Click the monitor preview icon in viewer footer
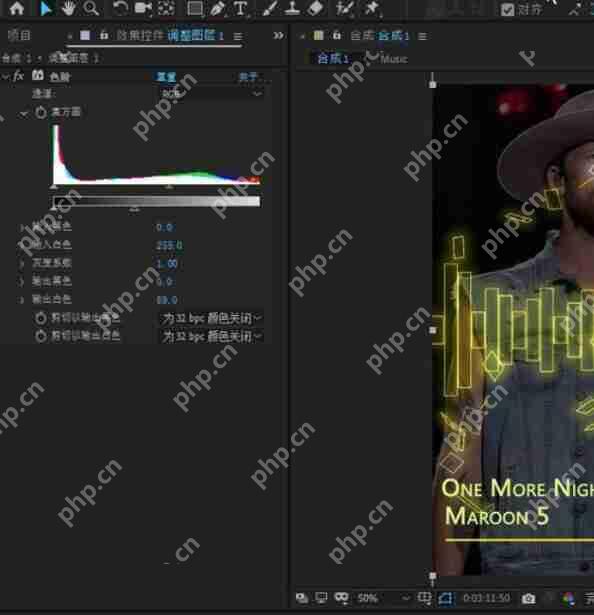This screenshot has width=594, height=615. 321,598
